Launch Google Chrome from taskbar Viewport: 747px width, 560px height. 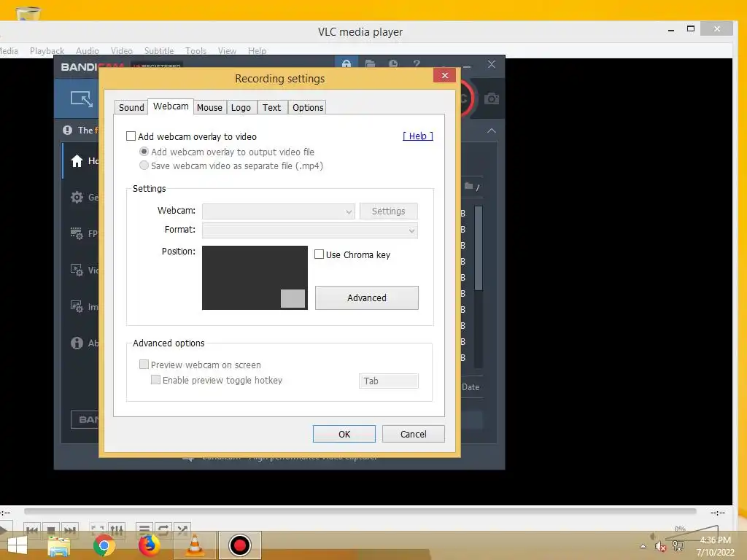point(104,545)
